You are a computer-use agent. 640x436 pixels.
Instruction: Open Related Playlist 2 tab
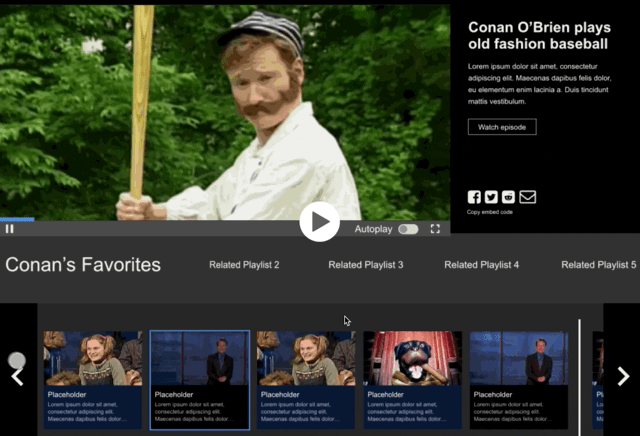pos(244,265)
